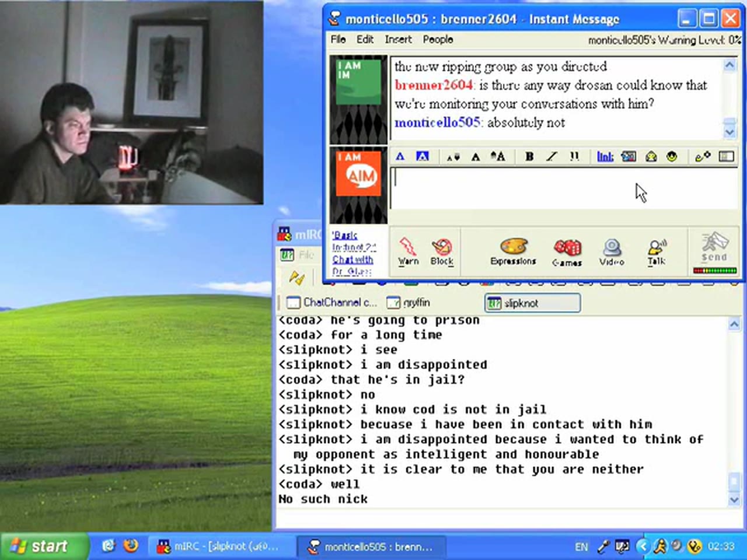Click the mIRC chat input line
747x560 pixels.
pos(508,518)
